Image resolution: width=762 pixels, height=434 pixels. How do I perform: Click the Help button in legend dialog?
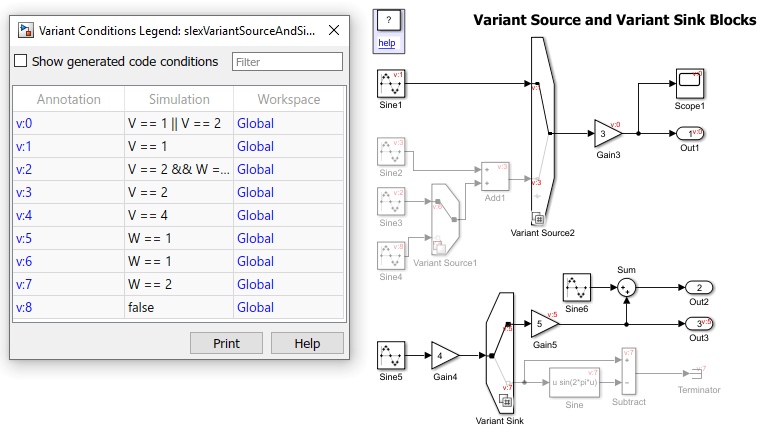pos(307,344)
